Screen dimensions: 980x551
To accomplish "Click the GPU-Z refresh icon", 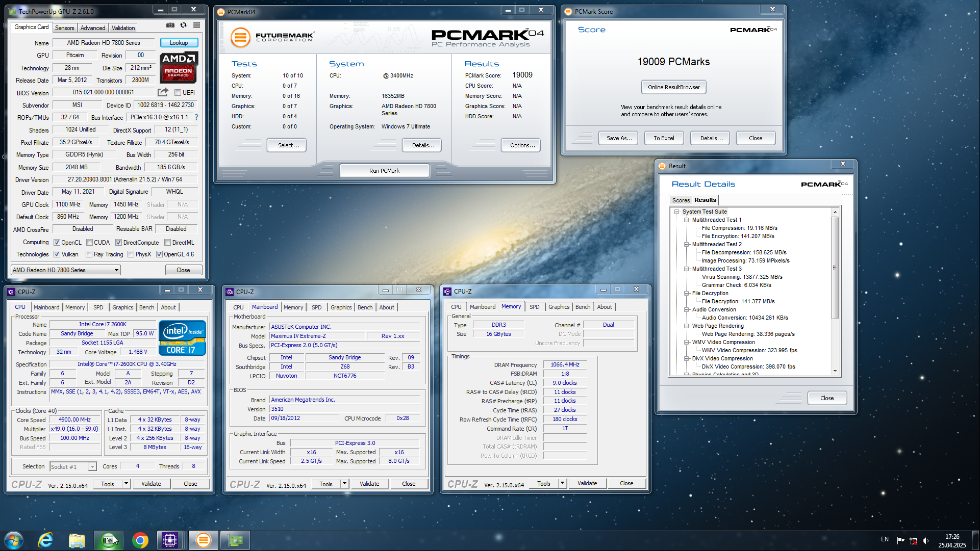I will click(184, 25).
